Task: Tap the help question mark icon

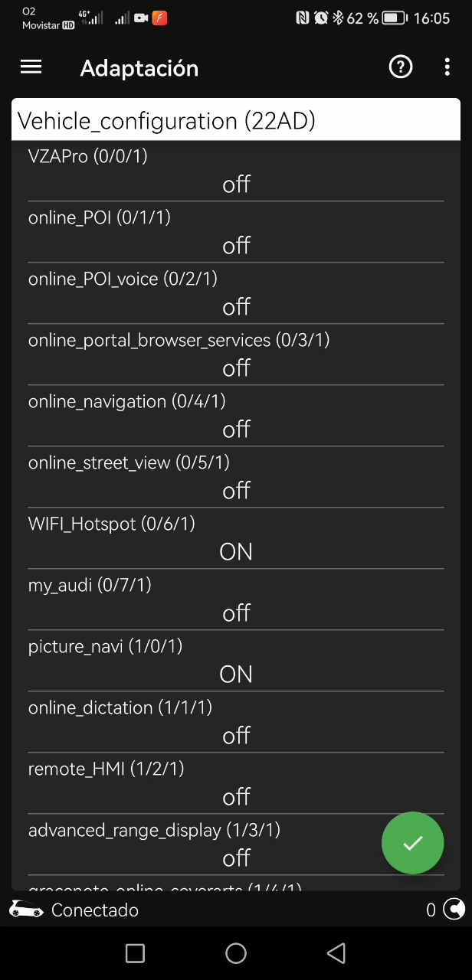Action: point(401,67)
